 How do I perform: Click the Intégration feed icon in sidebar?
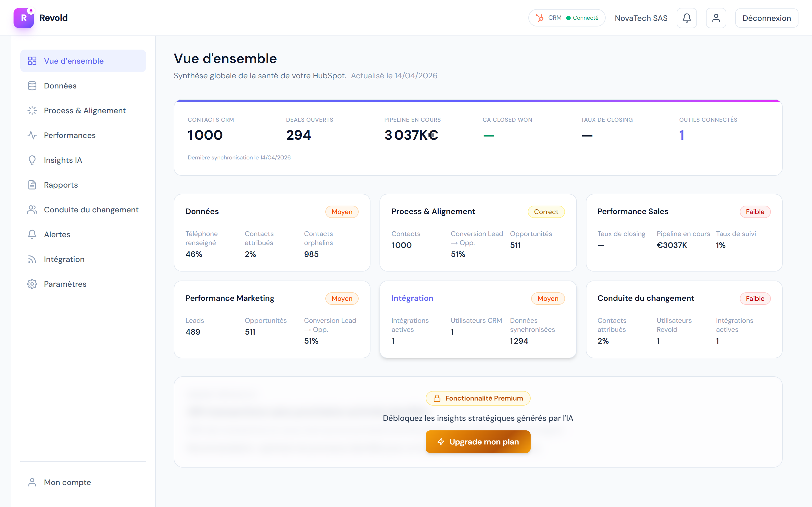32,259
